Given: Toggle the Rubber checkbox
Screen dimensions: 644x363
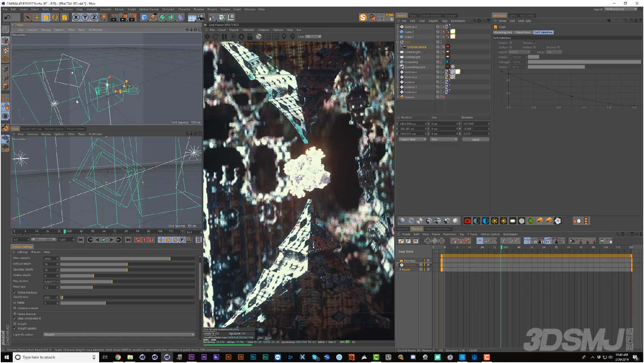Looking at the screenshot, I should (534, 47).
